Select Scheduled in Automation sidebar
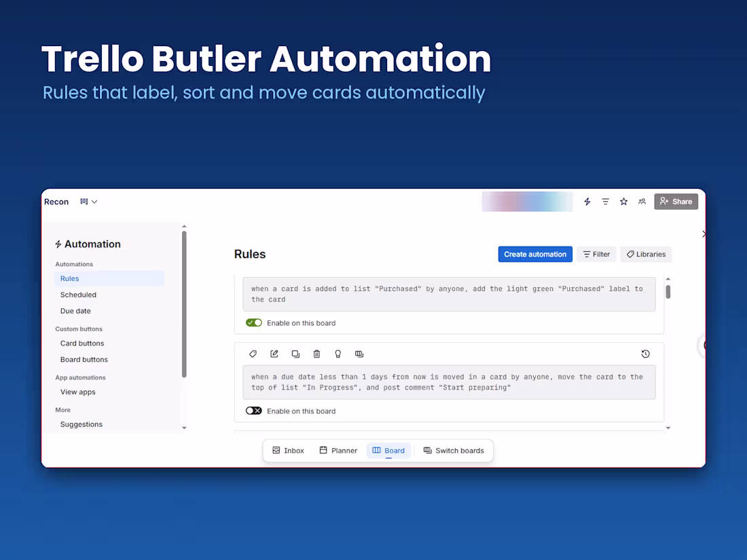This screenshot has width=747, height=560. 78,295
